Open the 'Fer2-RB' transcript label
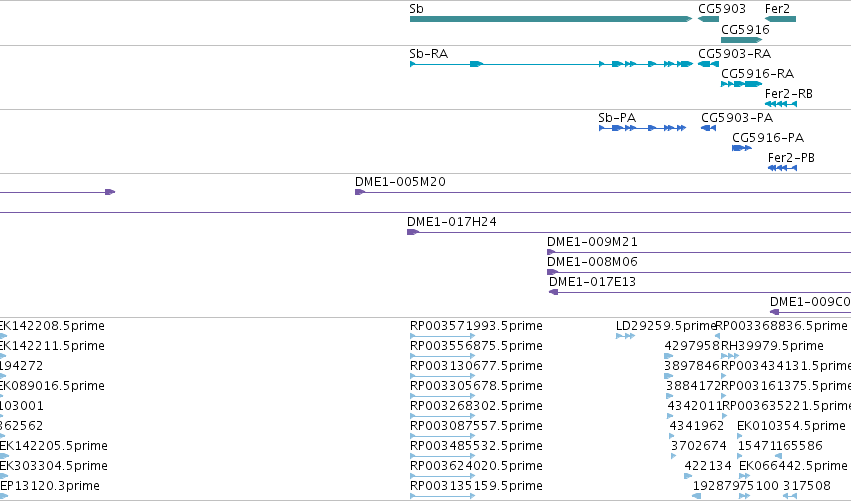 click(789, 94)
